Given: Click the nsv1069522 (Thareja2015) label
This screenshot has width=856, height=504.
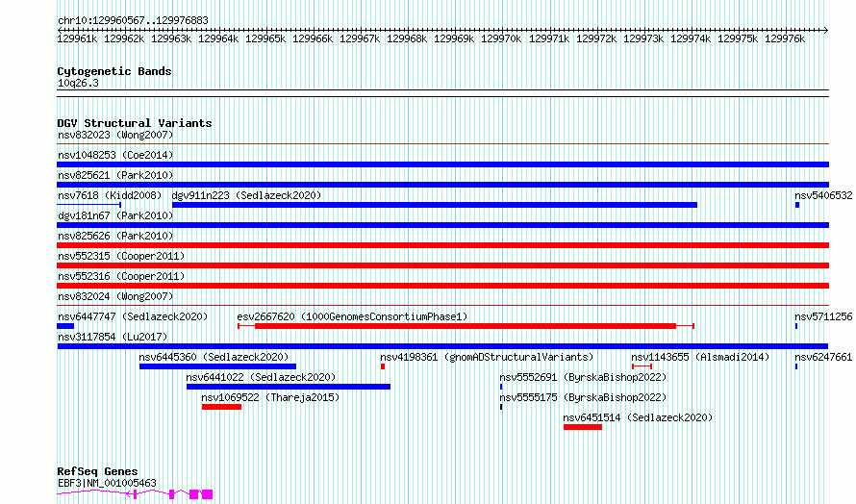Looking at the screenshot, I should coord(270,397).
